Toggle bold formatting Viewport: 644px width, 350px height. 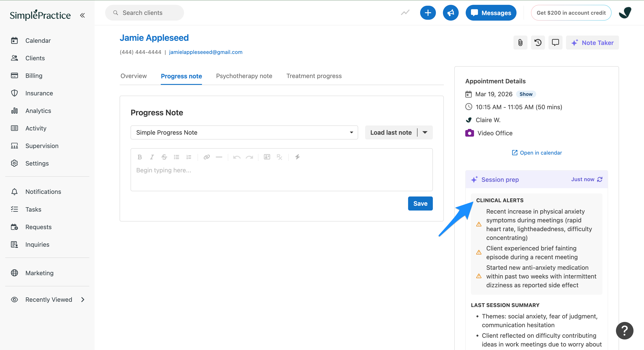click(x=140, y=157)
